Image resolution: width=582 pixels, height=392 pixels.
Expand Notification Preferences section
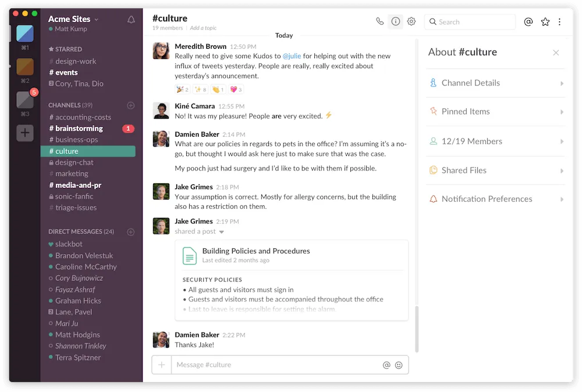pos(495,199)
